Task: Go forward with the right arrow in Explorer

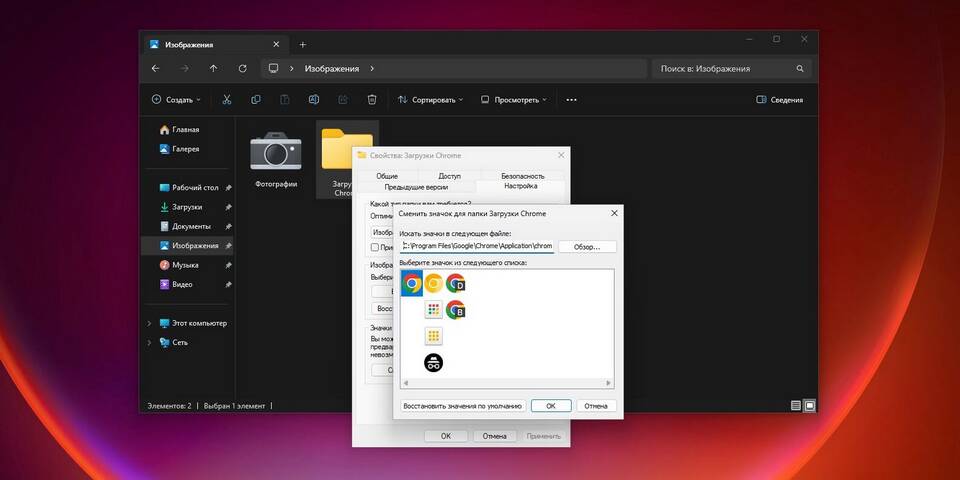Action: click(x=184, y=69)
